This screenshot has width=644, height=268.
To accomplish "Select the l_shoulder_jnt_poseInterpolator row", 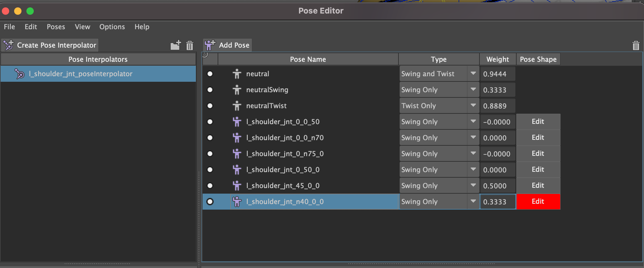I will 98,74.
